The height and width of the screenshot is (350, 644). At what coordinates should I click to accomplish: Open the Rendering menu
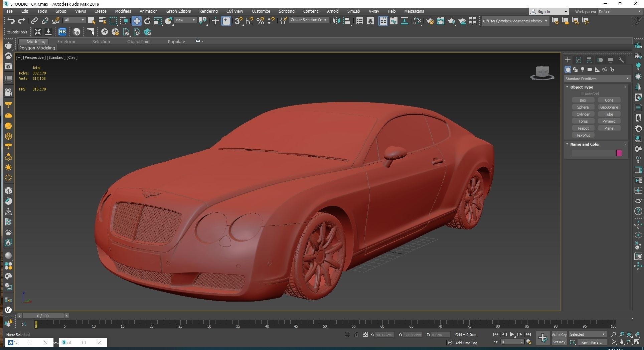208,11
